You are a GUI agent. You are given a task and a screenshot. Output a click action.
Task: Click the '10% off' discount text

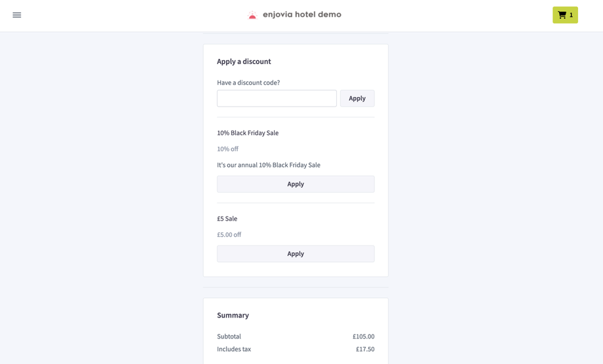pos(227,149)
